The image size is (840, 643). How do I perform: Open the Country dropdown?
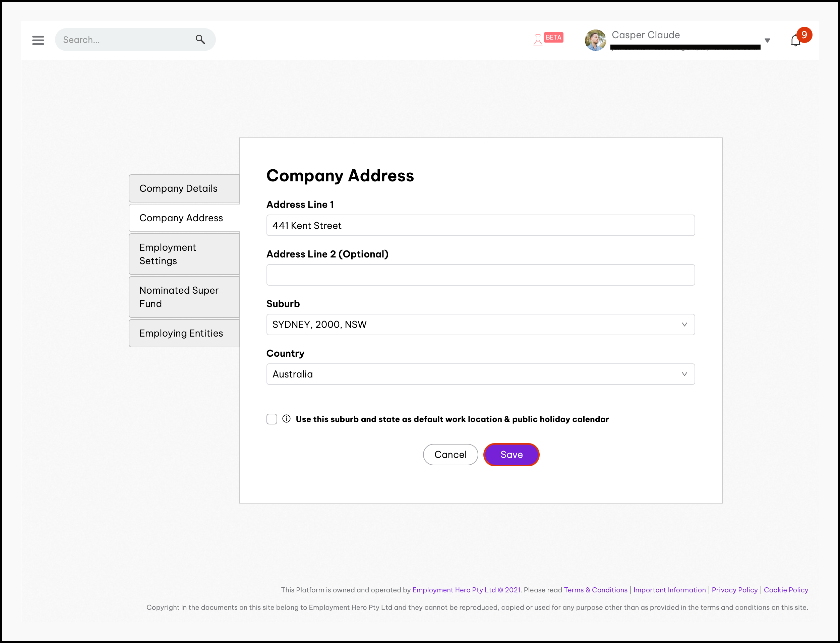(684, 374)
